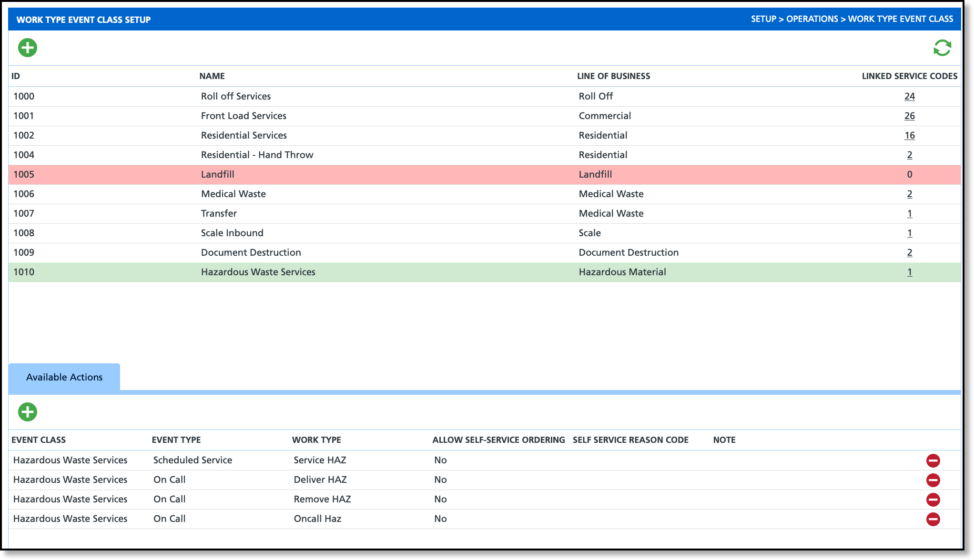This screenshot has height=560, width=974.
Task: Refresh the event class list
Action: 942,48
